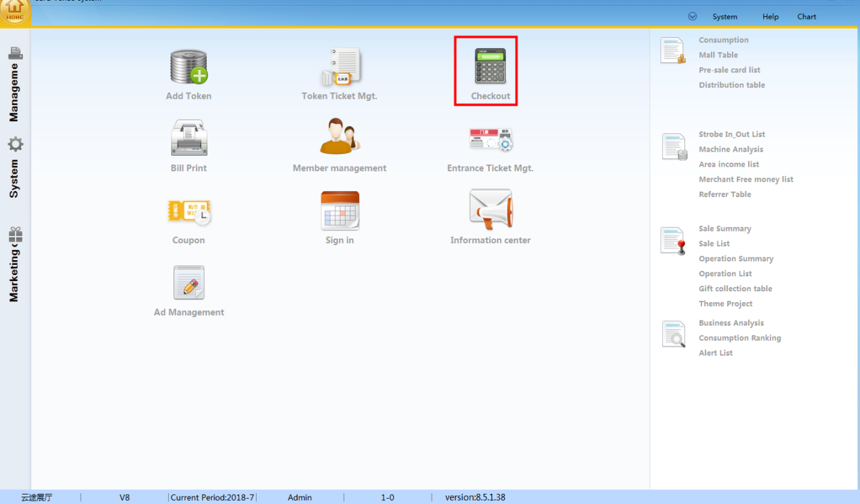
Task: Open the Ad Management notepad icon
Action: (188, 282)
